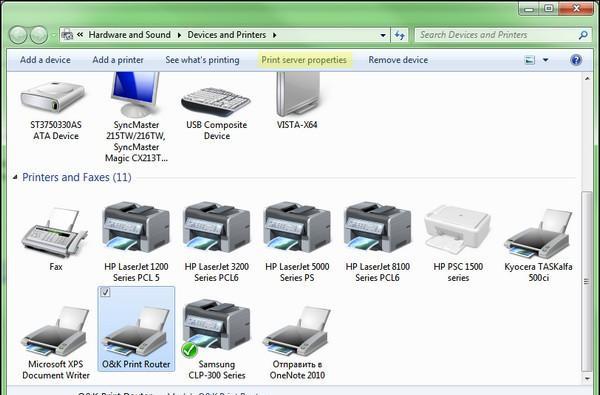Select the HP LaserJet 8100 Series PCL6 printer
This screenshot has width=600, height=395.
378,227
